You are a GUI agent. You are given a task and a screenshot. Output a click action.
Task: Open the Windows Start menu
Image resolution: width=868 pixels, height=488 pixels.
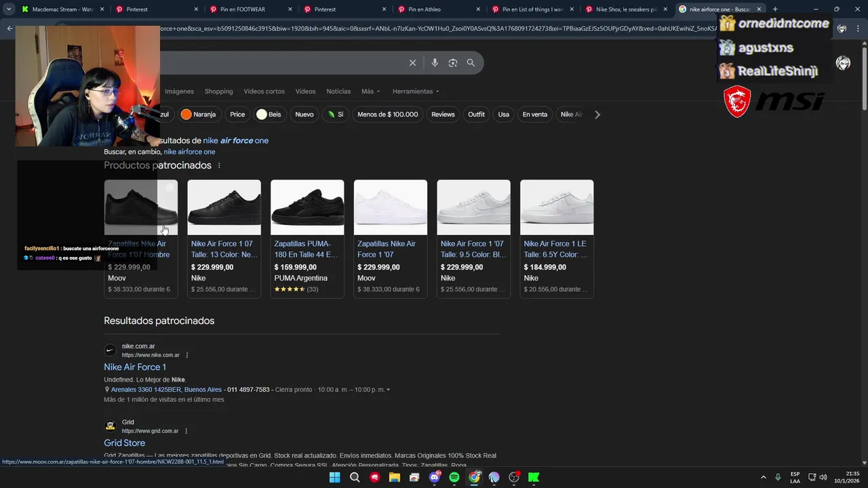pos(334,477)
